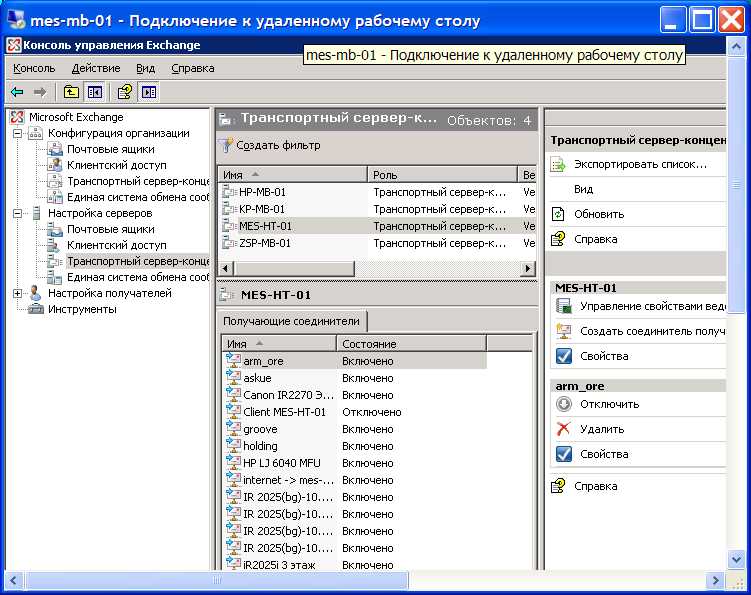Click the server list scroll right arrow
The image size is (751, 595).
click(528, 268)
